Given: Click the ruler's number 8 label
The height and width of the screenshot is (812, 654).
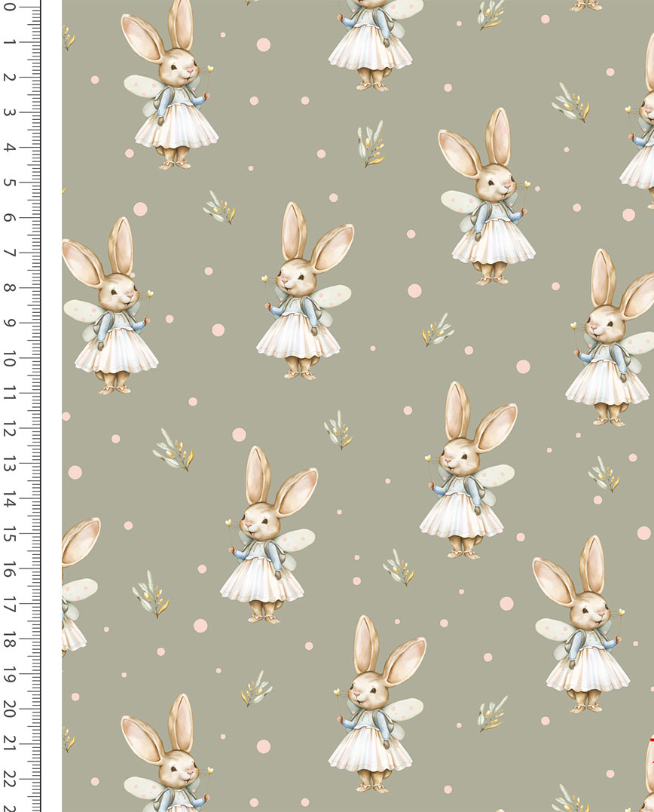Looking at the screenshot, I should (11, 288).
